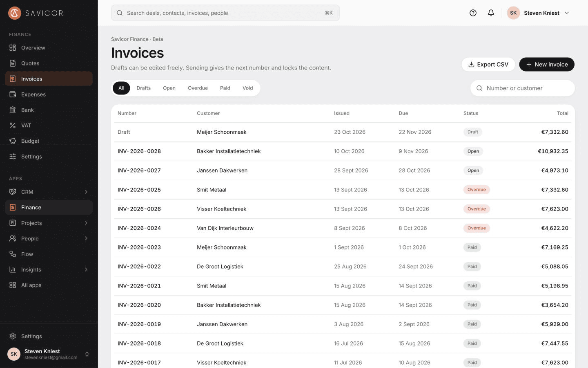Open the sidebar account switcher arrows
This screenshot has width=588, height=368.
coord(87,354)
